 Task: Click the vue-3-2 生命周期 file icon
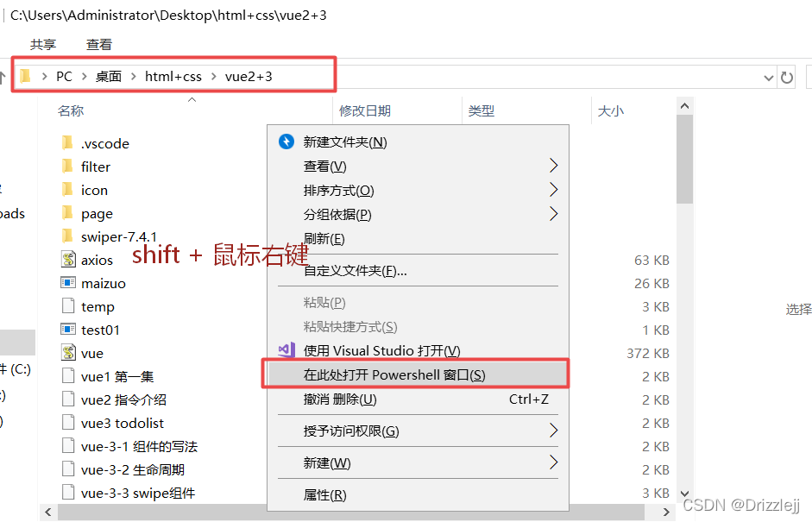click(x=68, y=469)
